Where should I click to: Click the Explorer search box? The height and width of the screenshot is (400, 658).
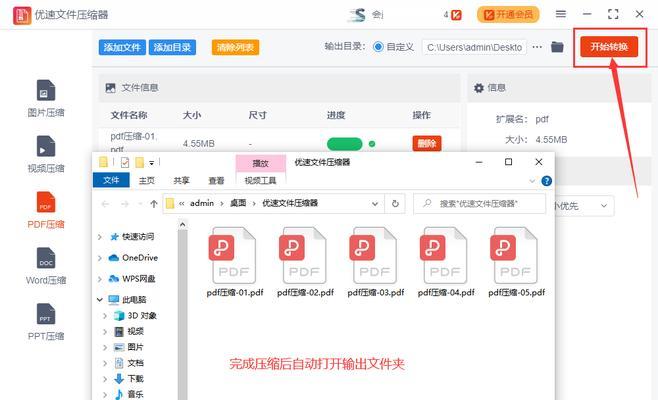479,204
